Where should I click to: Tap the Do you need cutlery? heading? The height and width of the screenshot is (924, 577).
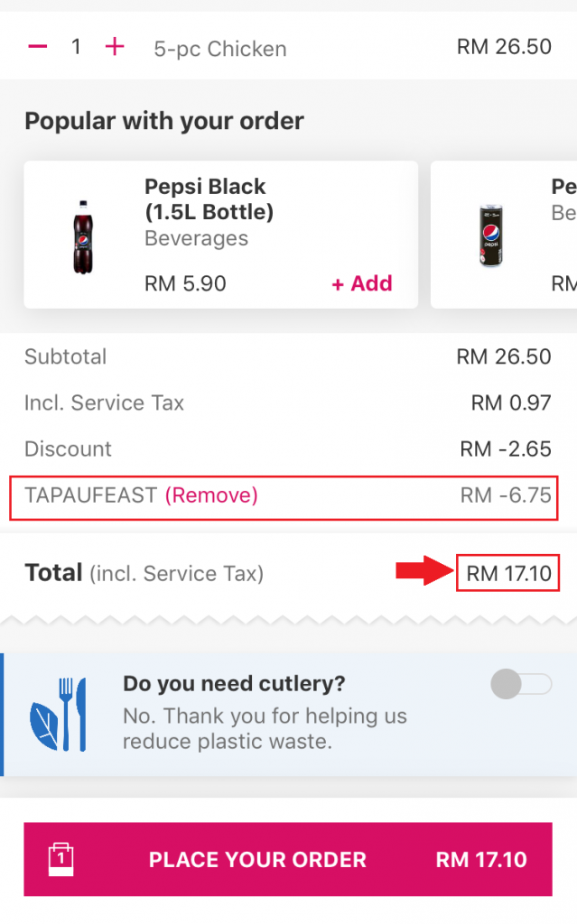tap(234, 684)
